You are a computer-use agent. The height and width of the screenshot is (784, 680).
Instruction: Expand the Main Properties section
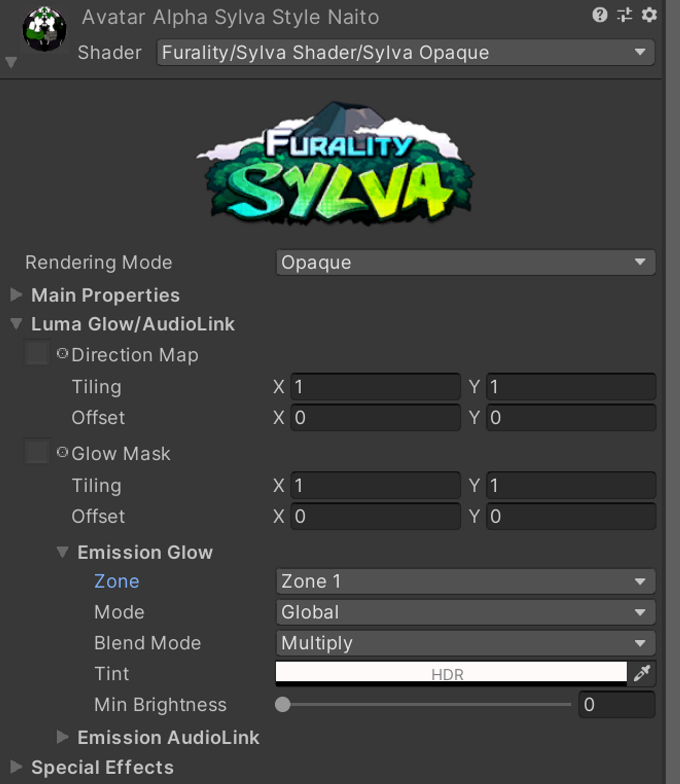tap(16, 295)
